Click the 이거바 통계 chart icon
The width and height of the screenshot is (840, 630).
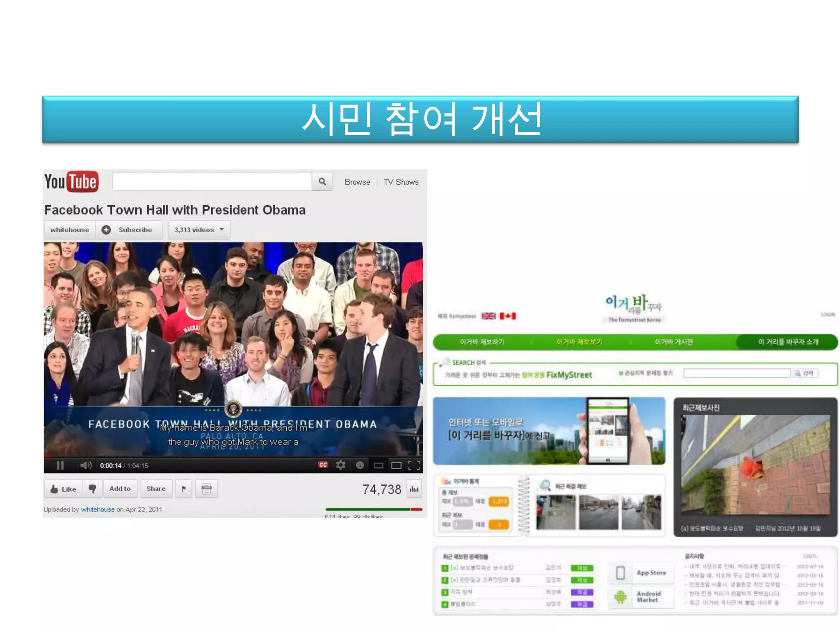click(x=446, y=481)
